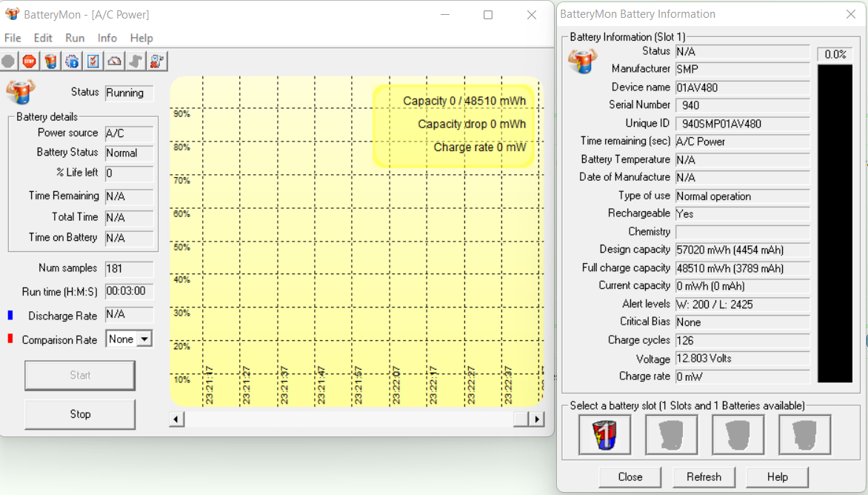
Task: Open the Run menu
Action: [x=75, y=38]
